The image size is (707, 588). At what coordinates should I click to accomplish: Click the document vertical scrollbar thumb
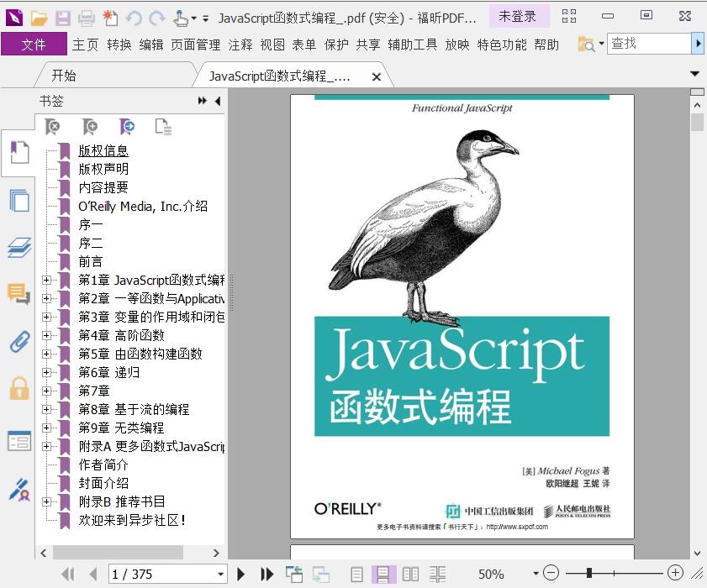point(697,122)
